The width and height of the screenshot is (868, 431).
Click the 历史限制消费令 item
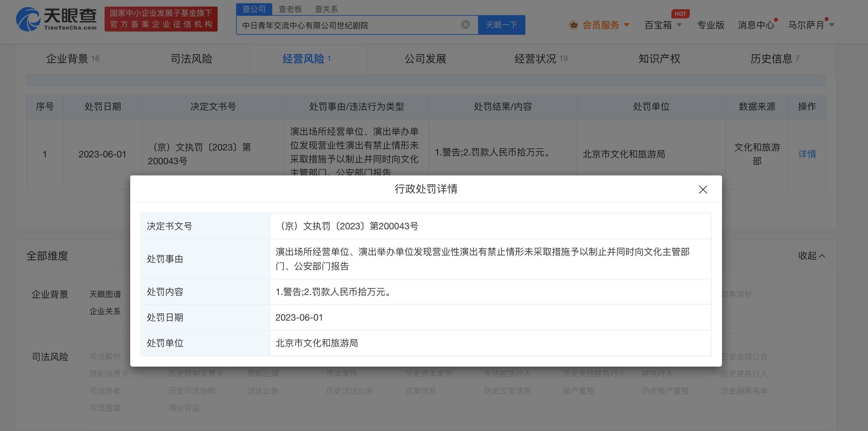196,374
